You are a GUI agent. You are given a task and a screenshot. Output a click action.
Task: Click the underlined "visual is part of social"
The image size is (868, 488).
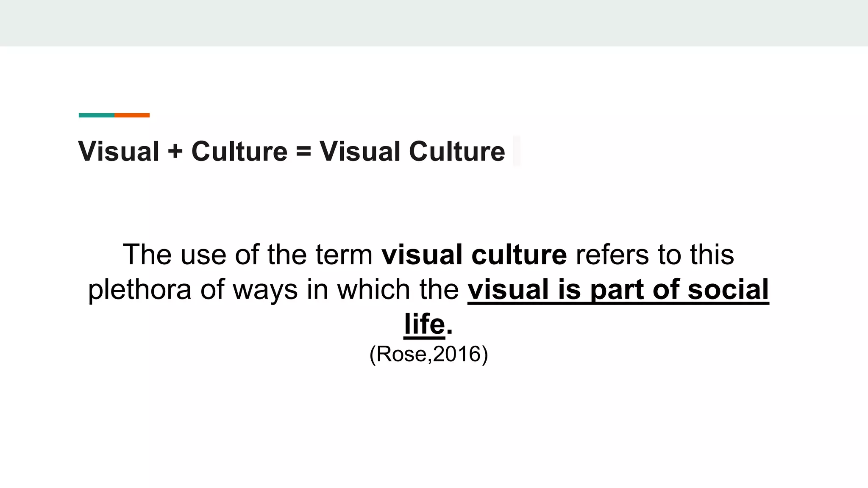pos(618,290)
